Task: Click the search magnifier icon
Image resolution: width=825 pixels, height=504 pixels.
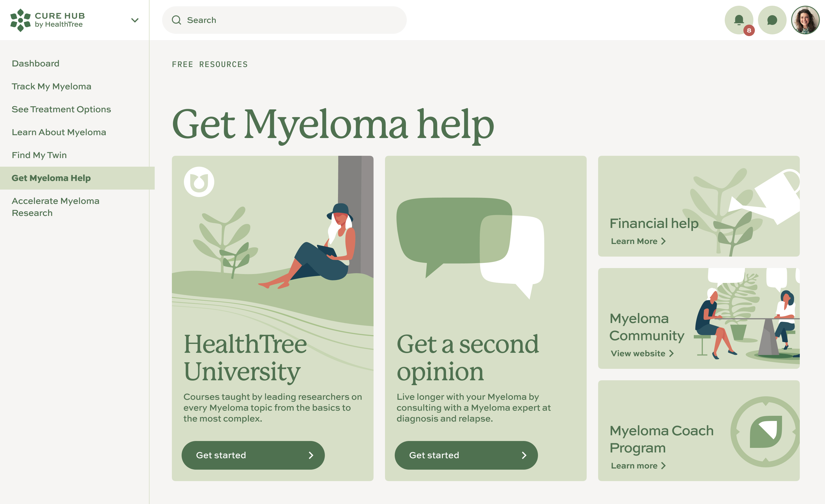Action: (x=176, y=20)
